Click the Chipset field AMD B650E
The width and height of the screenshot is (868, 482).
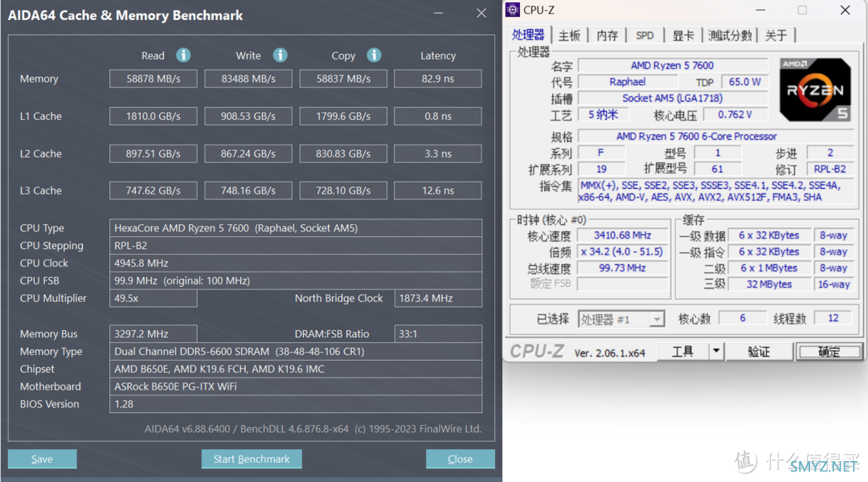[x=296, y=369]
